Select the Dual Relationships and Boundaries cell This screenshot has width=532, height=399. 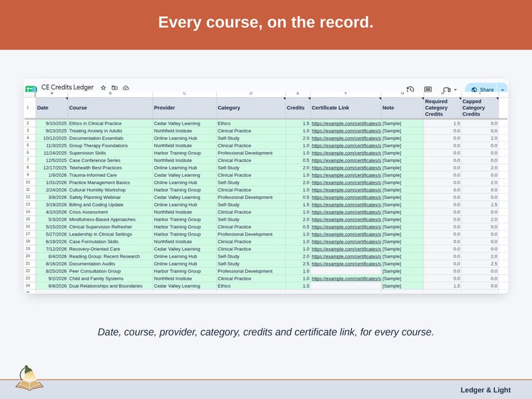point(111,286)
